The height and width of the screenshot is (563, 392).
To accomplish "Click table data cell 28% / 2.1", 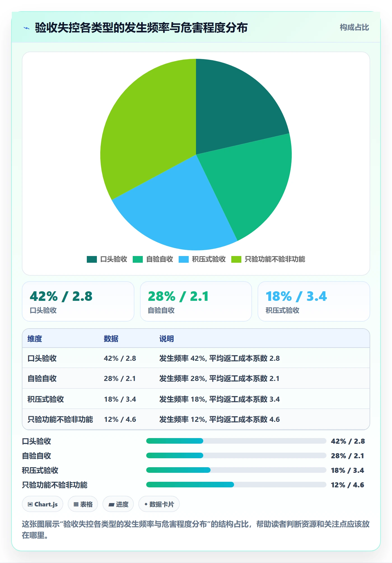I will click(120, 378).
